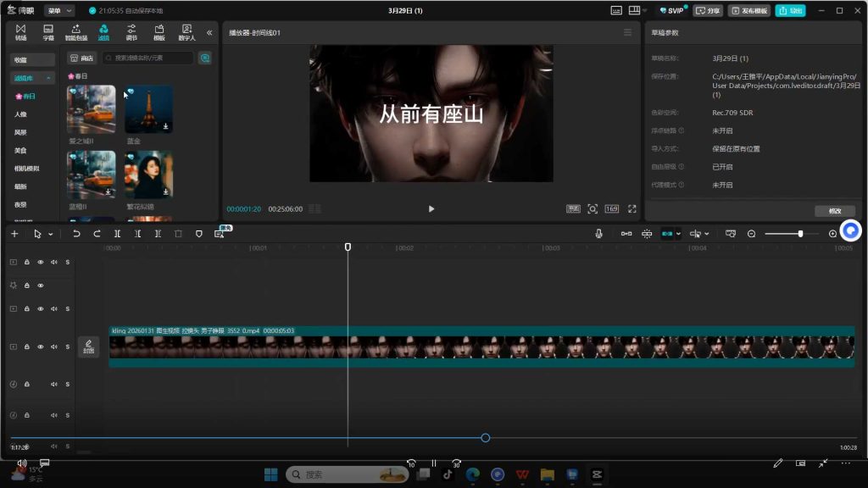This screenshot has width=868, height=488.
Task: Click the shield marker icon in timeline toolbar
Action: click(x=199, y=234)
